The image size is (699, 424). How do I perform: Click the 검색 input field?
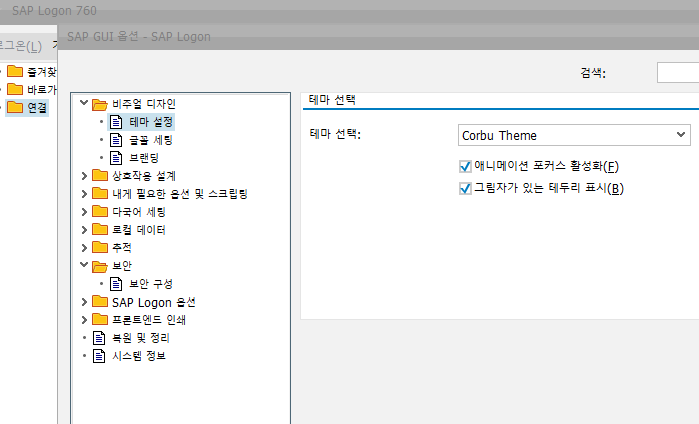pyautogui.click(x=678, y=73)
